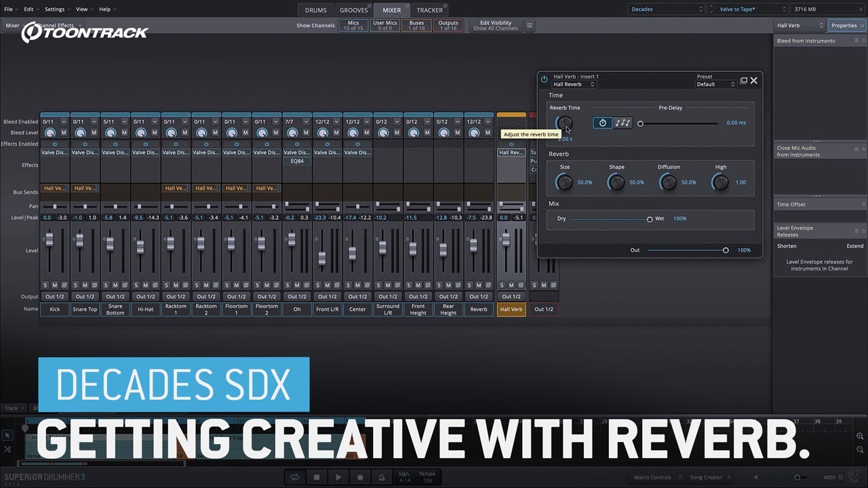Select the musical notes tempo-sync pre-delay mode
This screenshot has width=868, height=488.
[623, 123]
